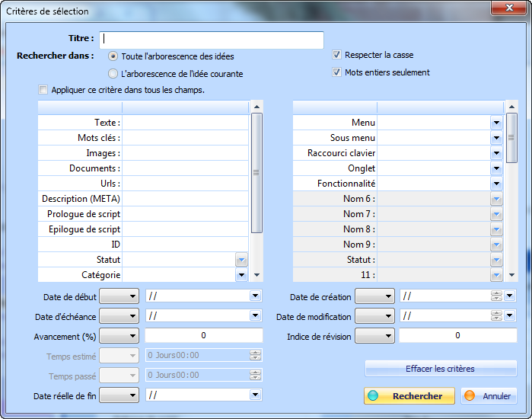Open the Menu dropdown

click(496, 123)
